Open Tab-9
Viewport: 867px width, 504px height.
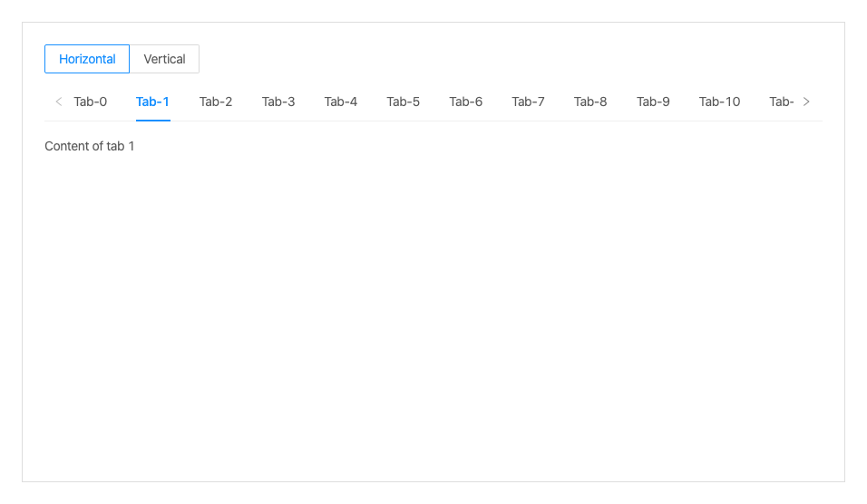pos(653,102)
